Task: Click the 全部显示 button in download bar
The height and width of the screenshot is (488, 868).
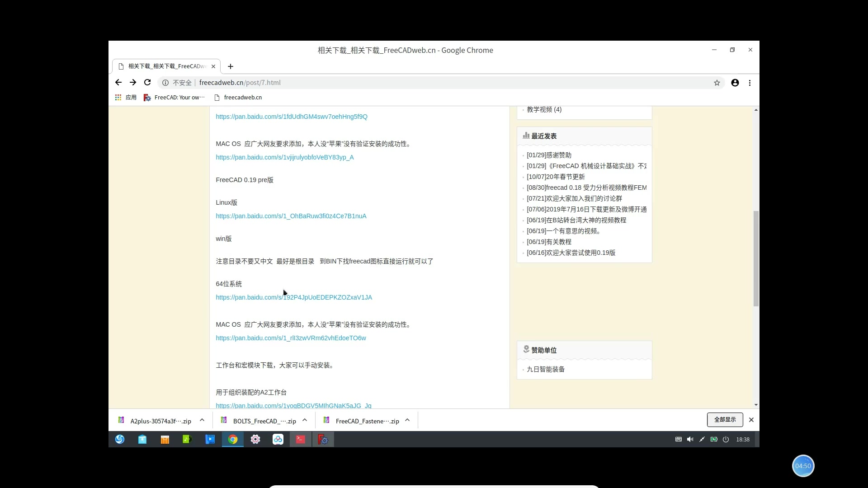Action: point(724,420)
